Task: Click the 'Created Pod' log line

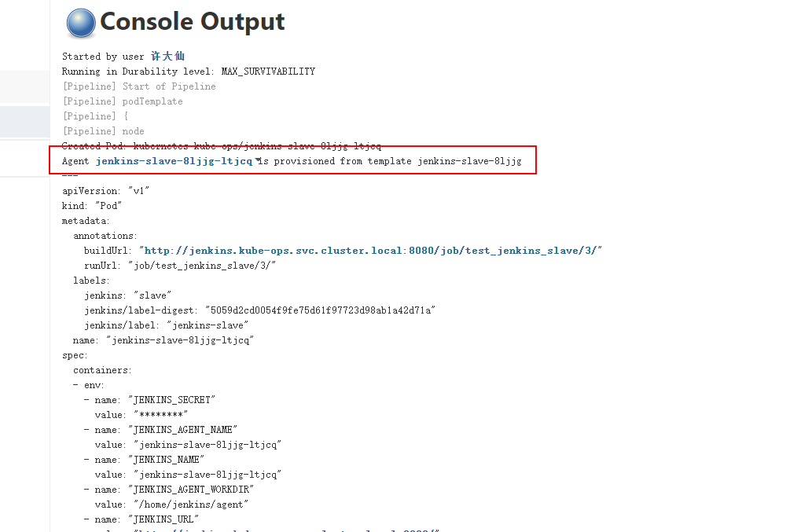Action: click(x=222, y=146)
